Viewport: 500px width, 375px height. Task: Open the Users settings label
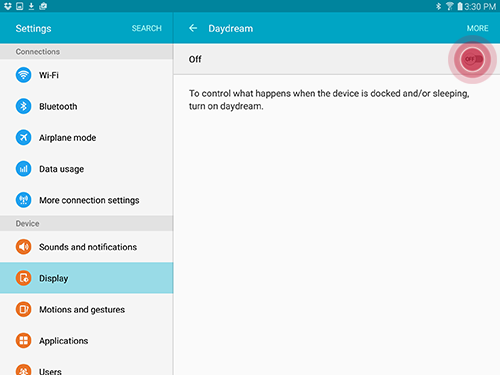[x=50, y=371]
